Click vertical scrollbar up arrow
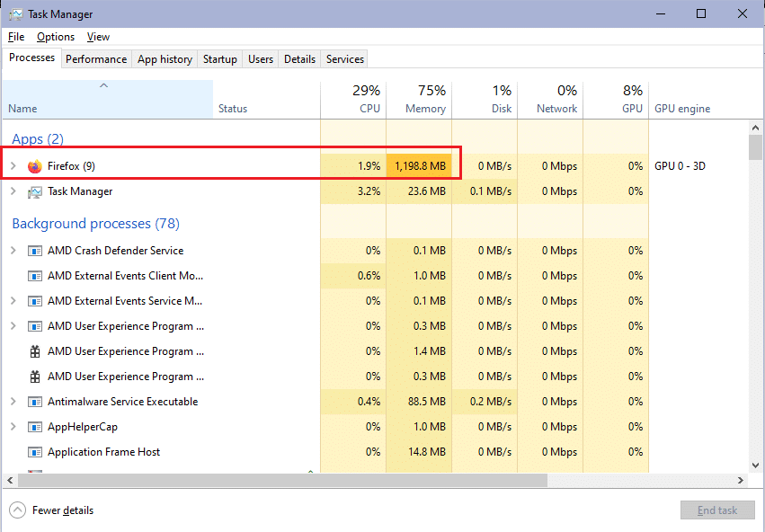This screenshot has height=532, width=765. (x=755, y=129)
